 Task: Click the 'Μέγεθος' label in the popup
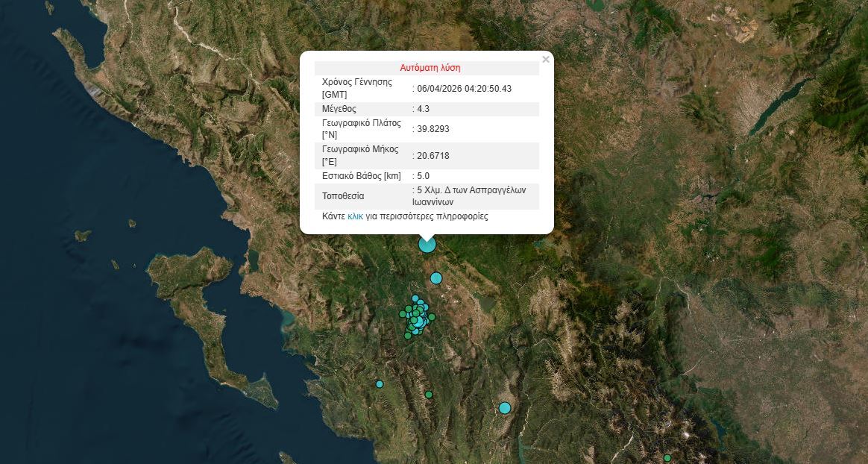click(x=339, y=109)
